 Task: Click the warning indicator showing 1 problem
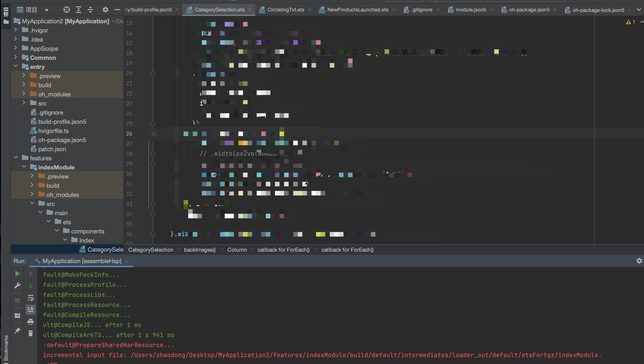click(x=631, y=22)
